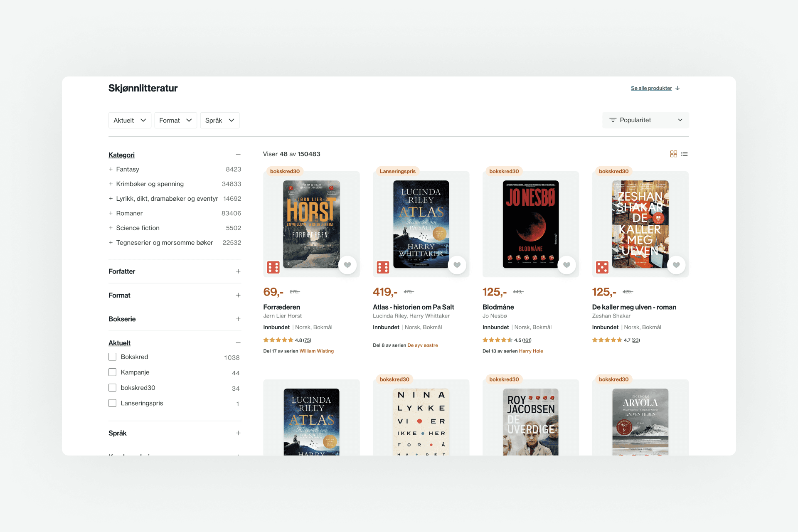This screenshot has width=798, height=532.
Task: Tick the Bokskred checkbox
Action: [112, 357]
